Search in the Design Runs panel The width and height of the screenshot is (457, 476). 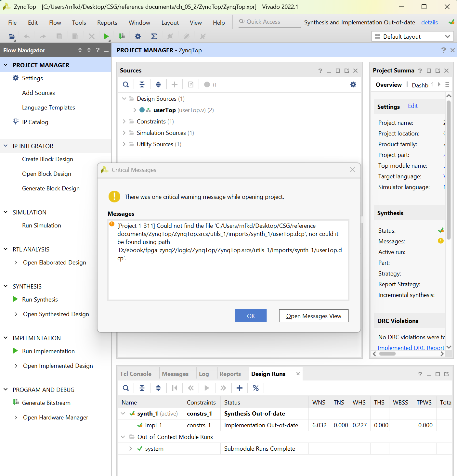pos(126,388)
